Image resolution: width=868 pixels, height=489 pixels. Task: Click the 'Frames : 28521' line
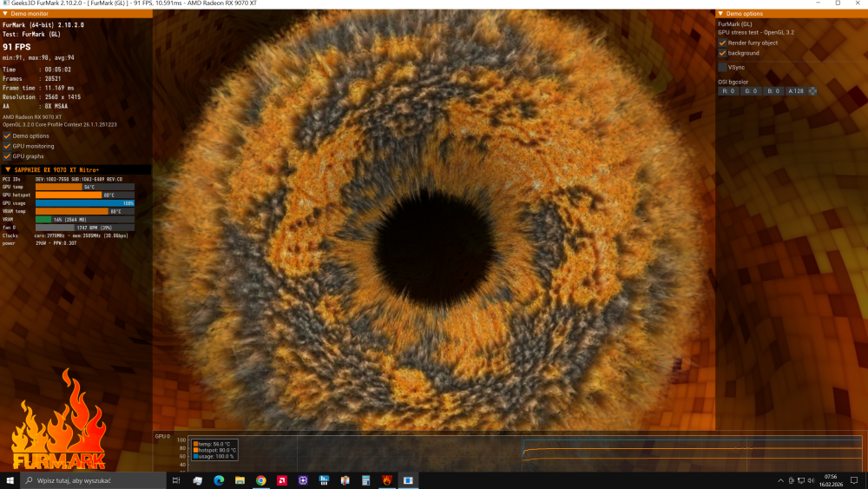tap(31, 79)
